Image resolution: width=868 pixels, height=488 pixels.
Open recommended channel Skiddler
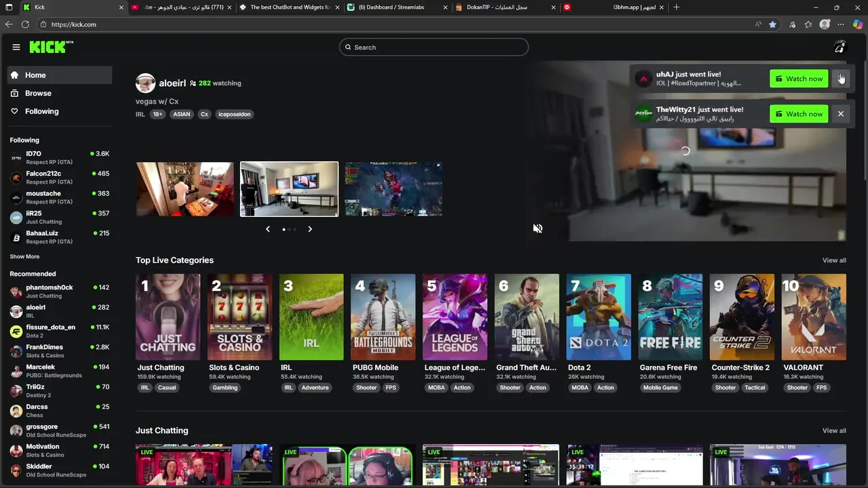point(60,470)
